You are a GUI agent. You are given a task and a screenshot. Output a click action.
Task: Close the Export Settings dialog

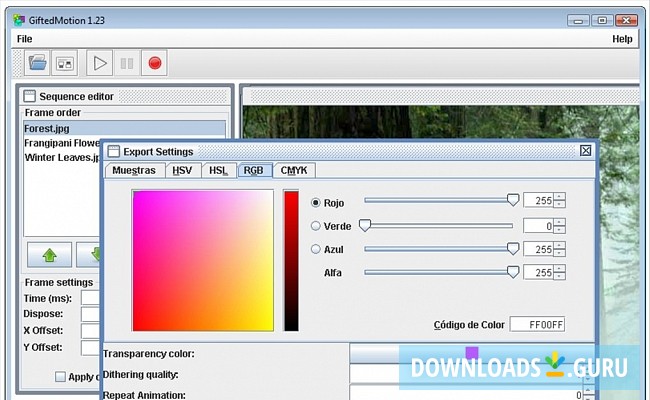point(585,150)
